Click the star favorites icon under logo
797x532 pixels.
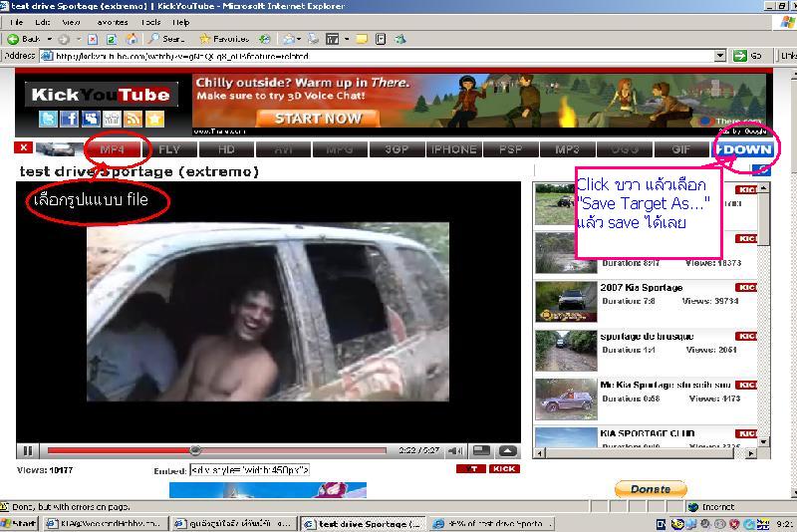click(x=154, y=119)
